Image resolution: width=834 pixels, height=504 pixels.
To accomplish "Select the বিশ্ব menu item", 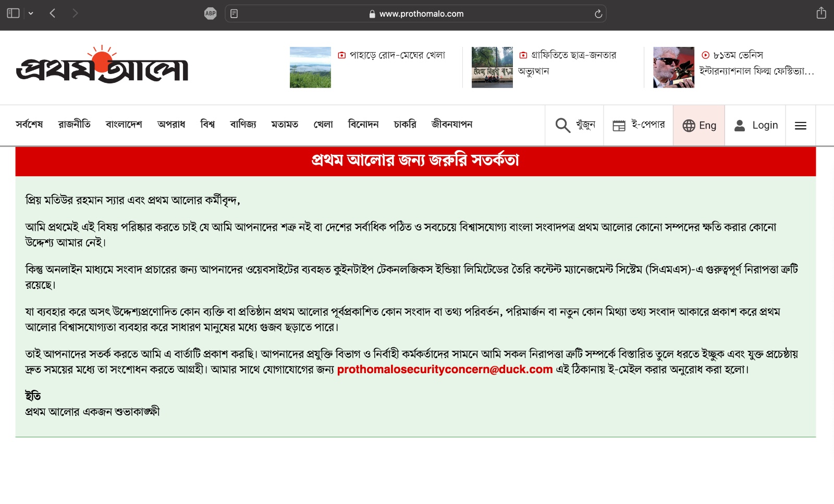I will (x=207, y=125).
